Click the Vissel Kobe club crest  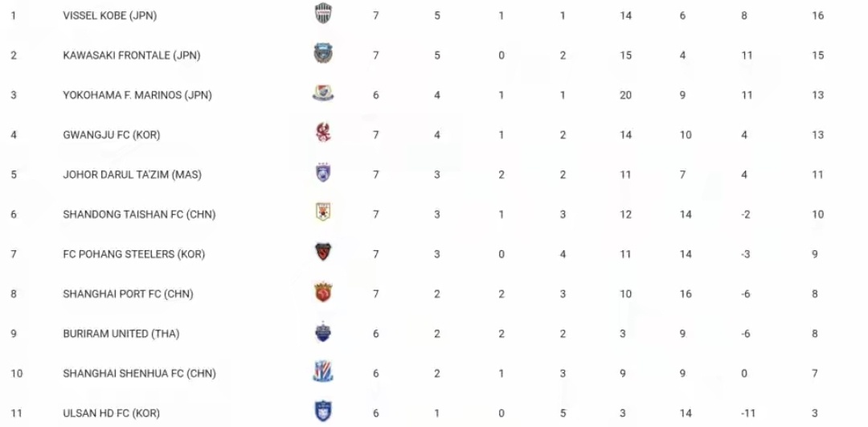click(x=323, y=14)
